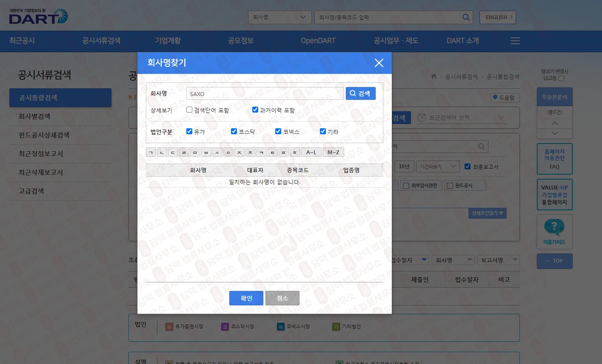Switch language with the ENGLISH button

[498, 17]
